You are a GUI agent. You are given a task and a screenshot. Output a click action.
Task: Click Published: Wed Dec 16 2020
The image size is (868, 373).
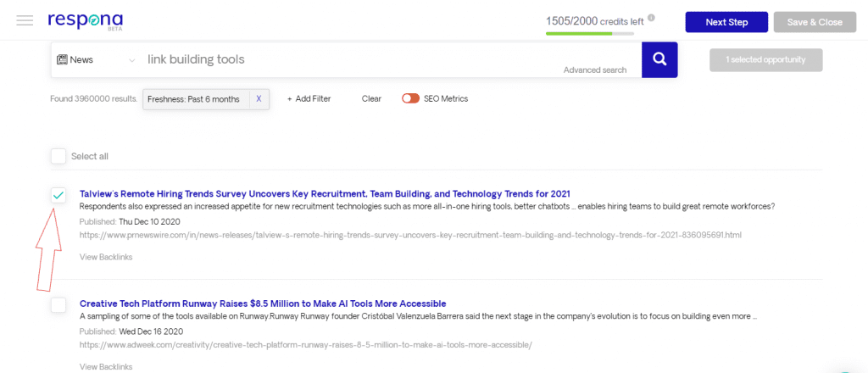click(x=131, y=331)
